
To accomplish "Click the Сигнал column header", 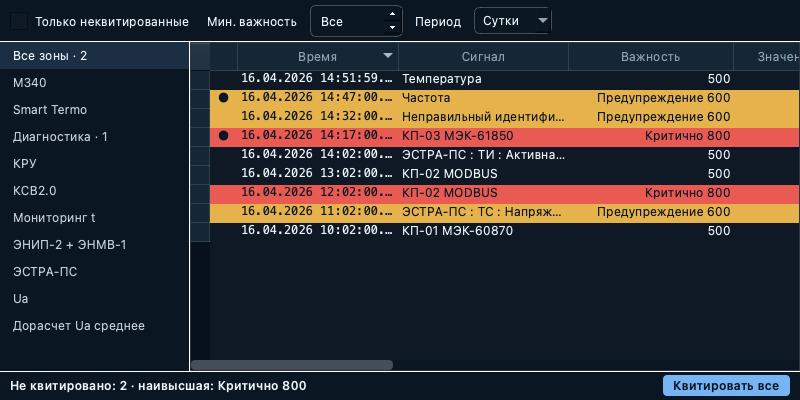I will coord(483,57).
